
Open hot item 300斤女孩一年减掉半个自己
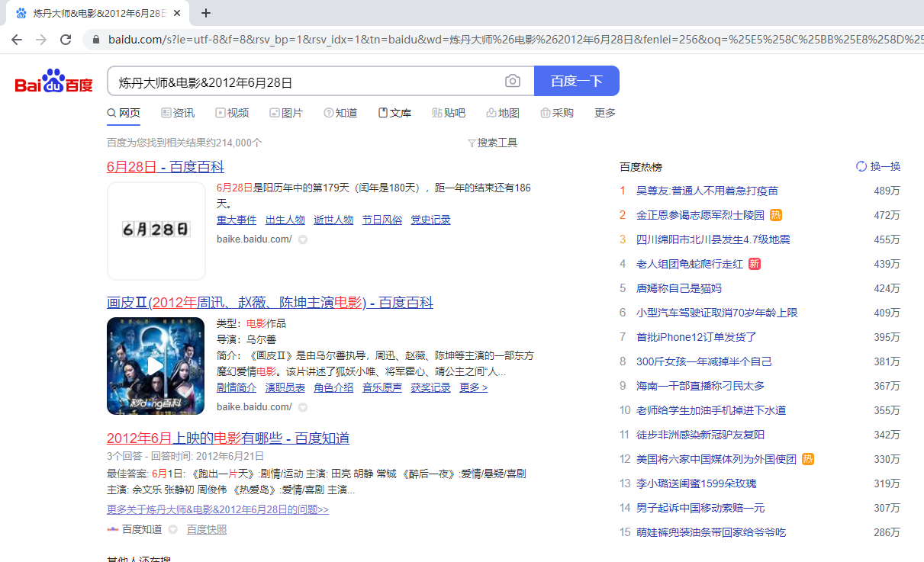pyautogui.click(x=704, y=361)
